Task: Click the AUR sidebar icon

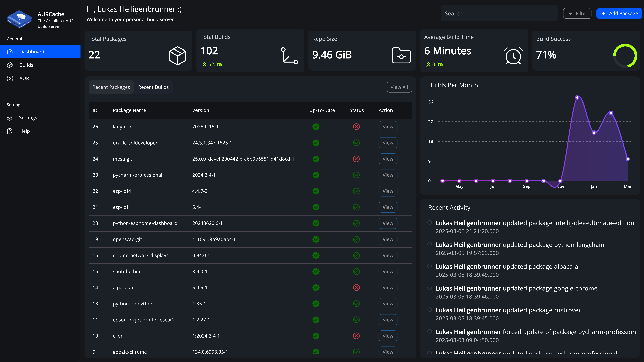Action: [x=10, y=78]
